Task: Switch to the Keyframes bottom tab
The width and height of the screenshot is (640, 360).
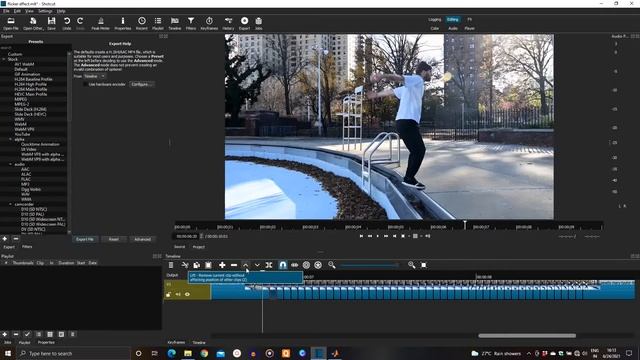Action: coord(176,342)
